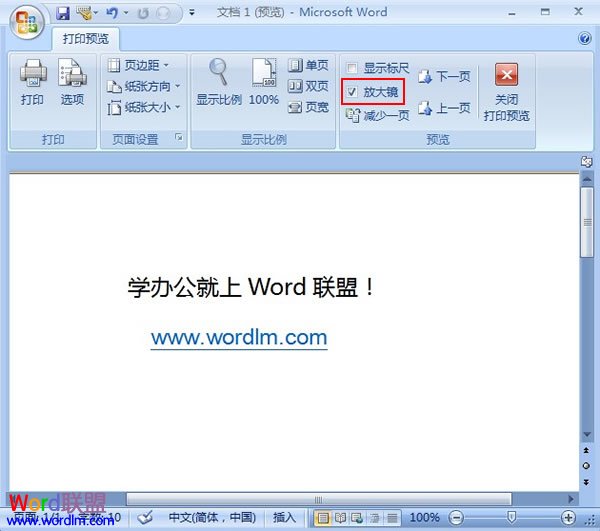Click the 100% zoom level in status bar
The height and width of the screenshot is (531, 600).
point(424,518)
